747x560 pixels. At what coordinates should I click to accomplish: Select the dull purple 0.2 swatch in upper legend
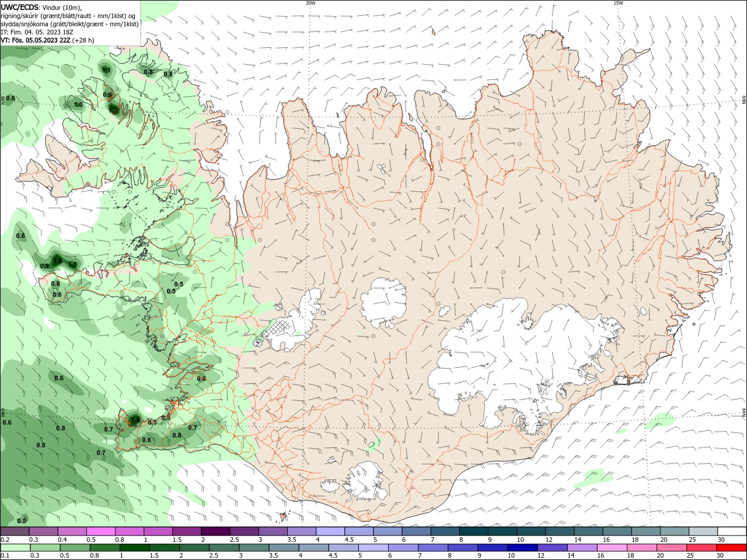click(15, 531)
